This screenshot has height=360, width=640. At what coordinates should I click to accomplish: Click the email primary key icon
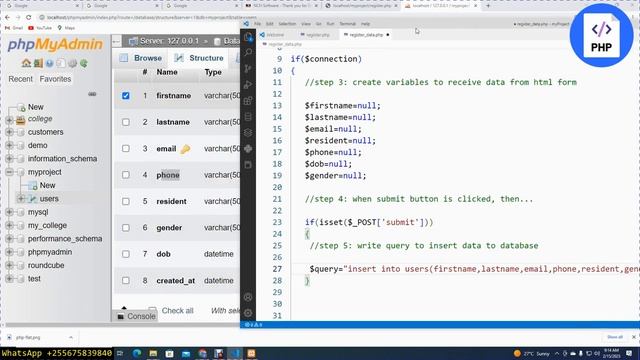(x=185, y=149)
